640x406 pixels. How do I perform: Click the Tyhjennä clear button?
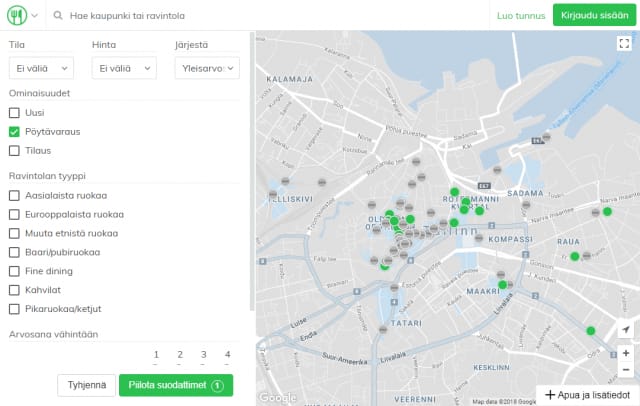click(x=87, y=385)
